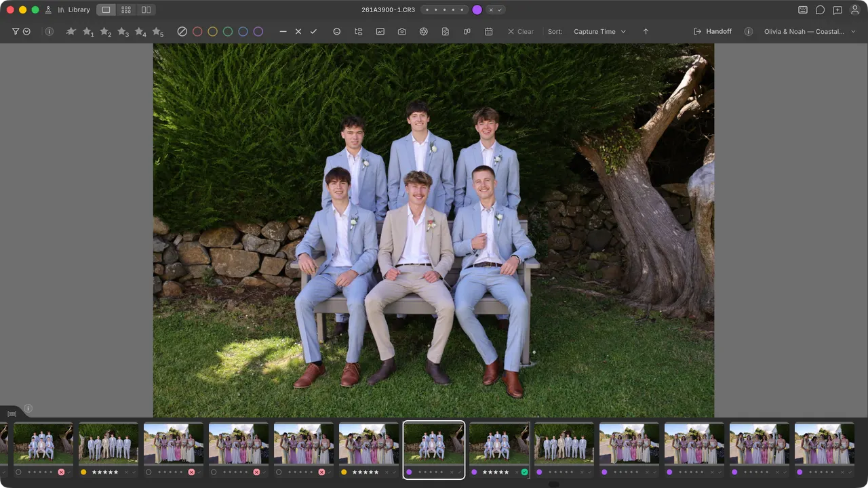868x488 pixels.
Task: Reverse sort order with up arrow
Action: [646, 32]
